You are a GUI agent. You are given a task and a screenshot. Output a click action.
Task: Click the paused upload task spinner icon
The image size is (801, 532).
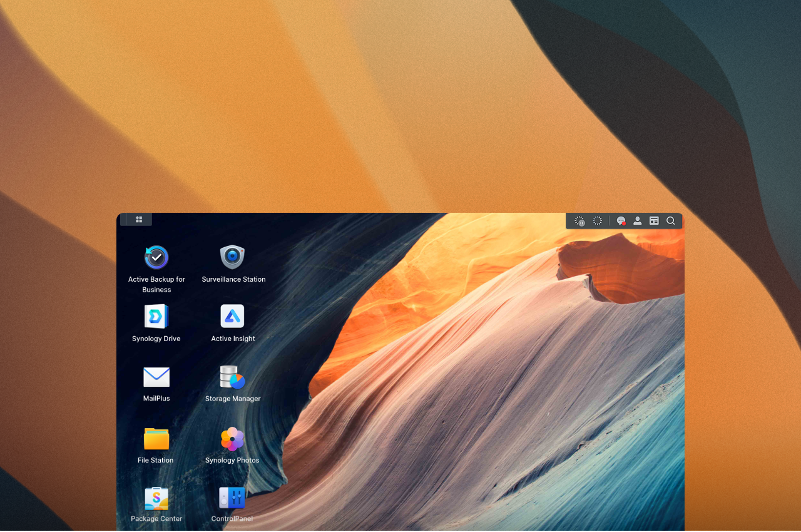coord(580,221)
